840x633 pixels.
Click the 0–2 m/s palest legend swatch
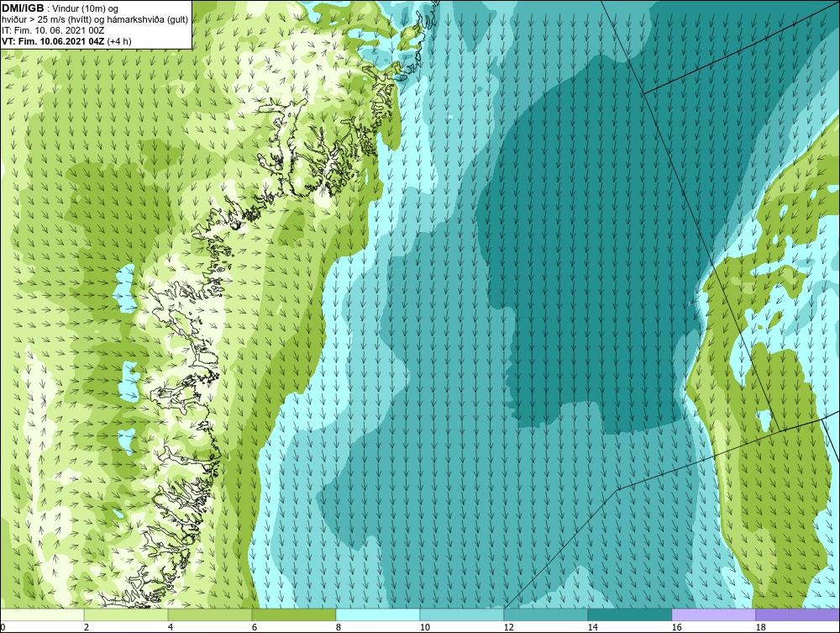coord(42,615)
